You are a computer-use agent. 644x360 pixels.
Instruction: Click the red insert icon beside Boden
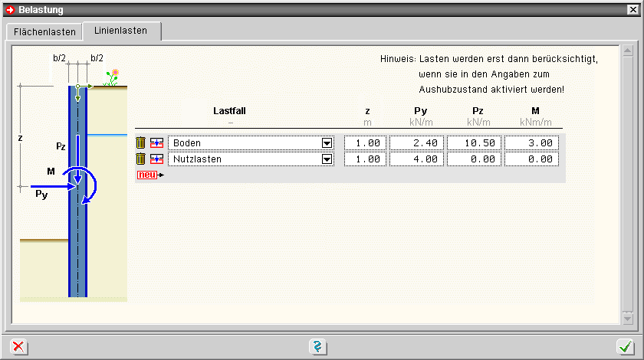pos(156,142)
